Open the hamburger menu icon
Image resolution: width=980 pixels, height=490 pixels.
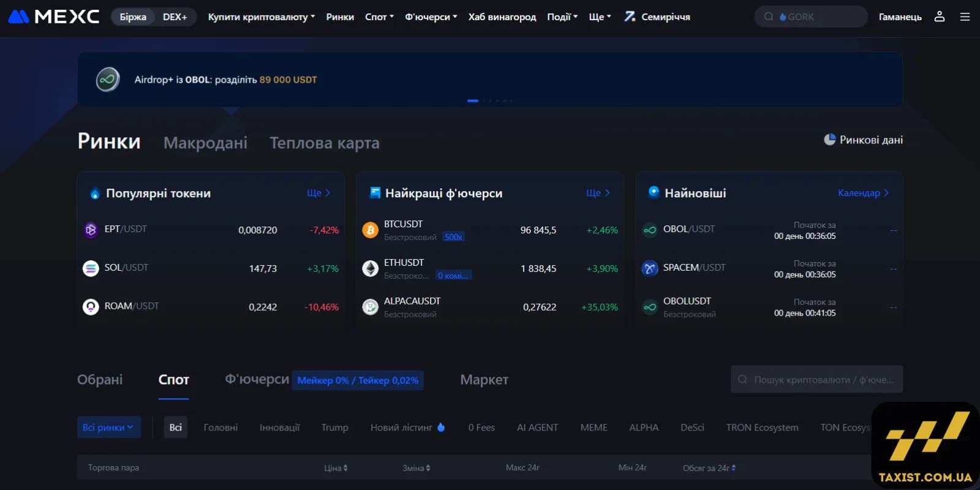pyautogui.click(x=965, y=17)
